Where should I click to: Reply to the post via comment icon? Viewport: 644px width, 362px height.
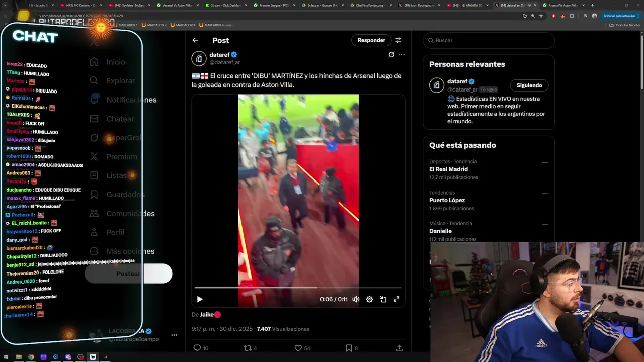pos(197,348)
